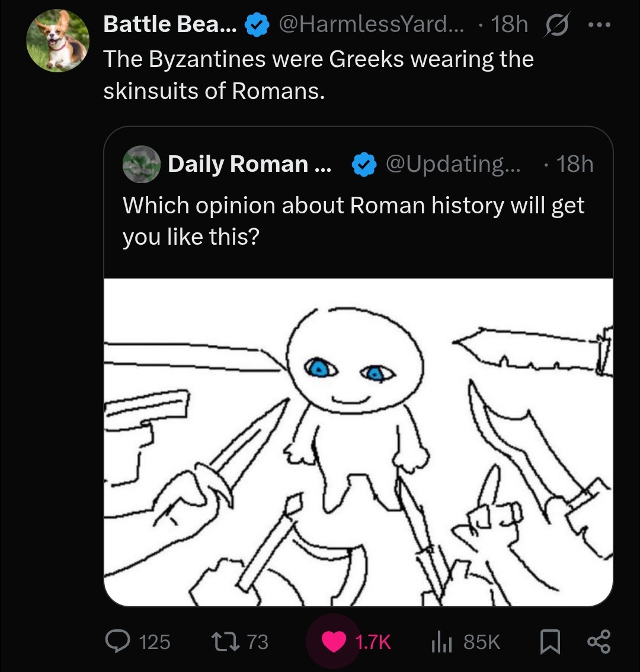Click the repost arrows icon
This screenshot has width=640, height=672.
click(x=225, y=642)
